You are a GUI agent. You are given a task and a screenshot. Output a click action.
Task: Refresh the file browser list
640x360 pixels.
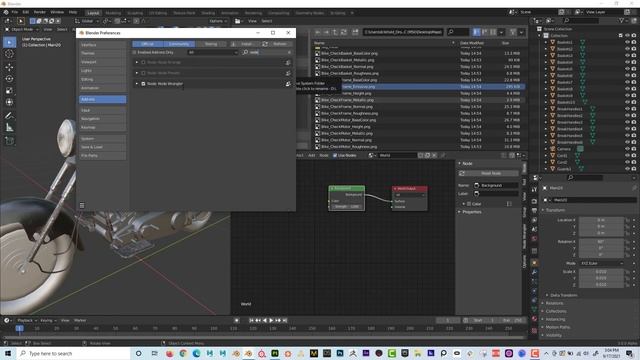[344, 32]
